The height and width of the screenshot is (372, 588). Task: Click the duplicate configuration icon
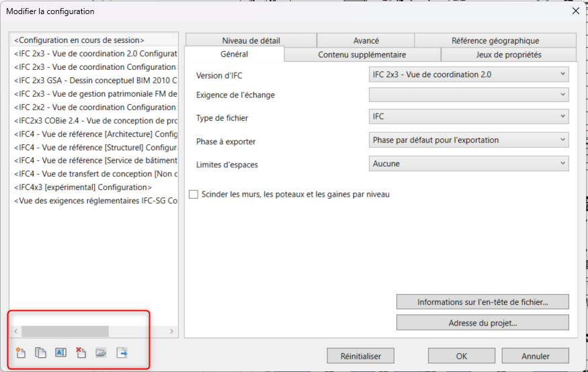40,353
